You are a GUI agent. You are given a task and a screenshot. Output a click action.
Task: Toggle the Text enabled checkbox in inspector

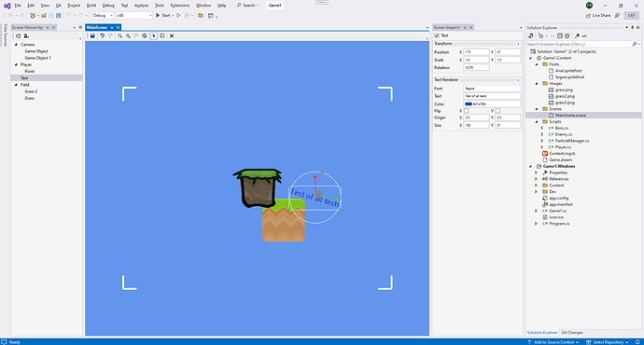tap(437, 35)
